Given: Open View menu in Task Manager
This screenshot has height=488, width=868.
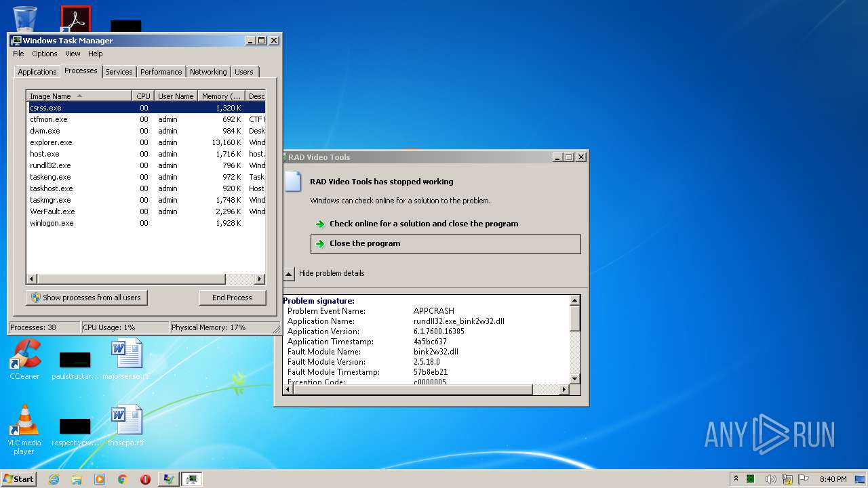Looking at the screenshot, I should (73, 54).
